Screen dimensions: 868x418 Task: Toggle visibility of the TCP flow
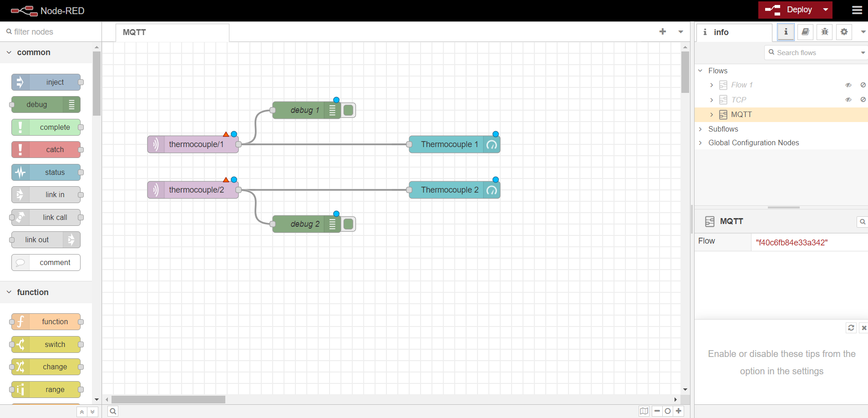[x=848, y=99]
